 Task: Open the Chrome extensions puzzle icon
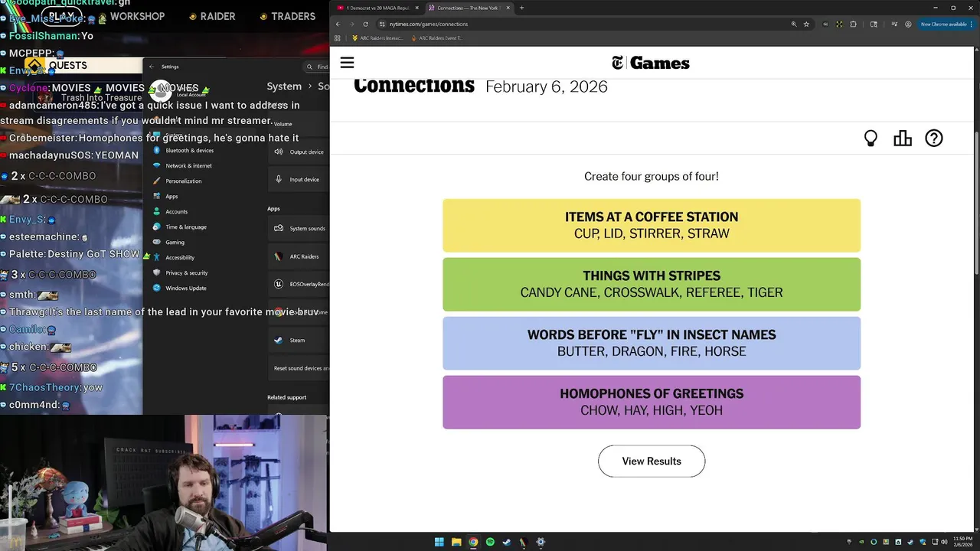pyautogui.click(x=854, y=24)
